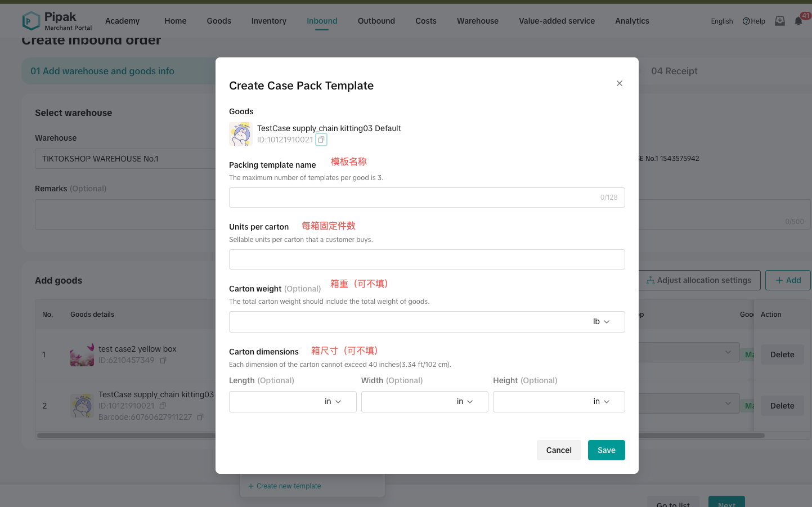
Task: Open the Width unit dropdown
Action: tap(465, 402)
